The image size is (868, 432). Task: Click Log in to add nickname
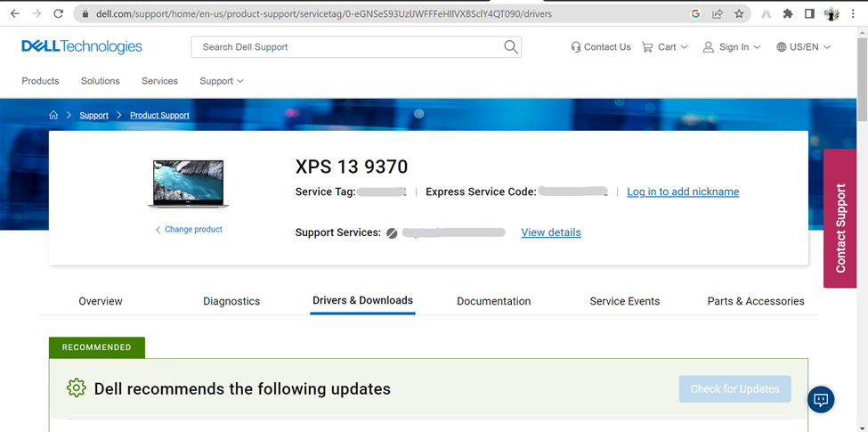(x=683, y=192)
